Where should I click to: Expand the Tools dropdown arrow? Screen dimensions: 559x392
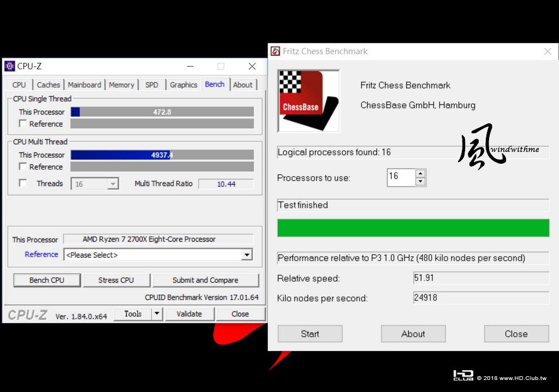pyautogui.click(x=157, y=314)
